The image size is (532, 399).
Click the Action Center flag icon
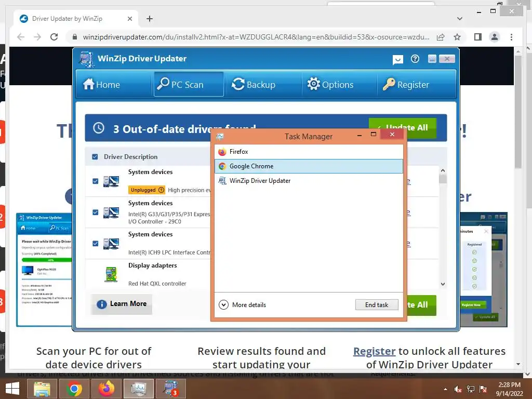click(x=483, y=389)
